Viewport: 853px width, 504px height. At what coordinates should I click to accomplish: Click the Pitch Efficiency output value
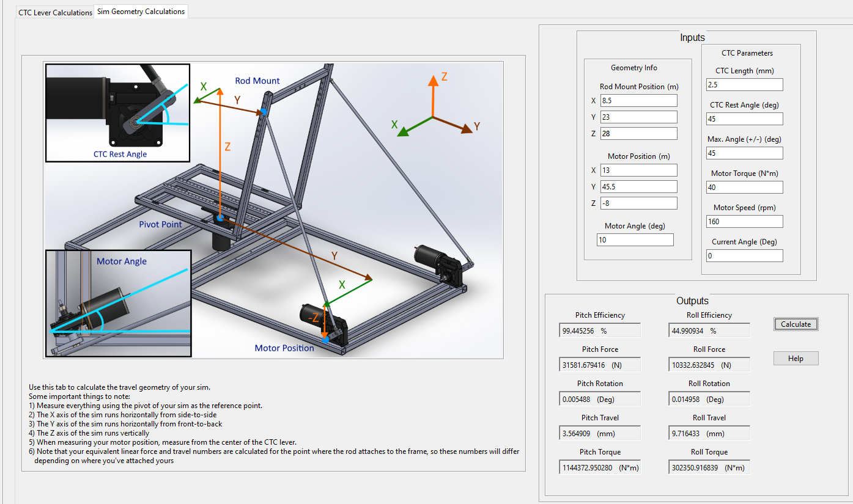600,331
